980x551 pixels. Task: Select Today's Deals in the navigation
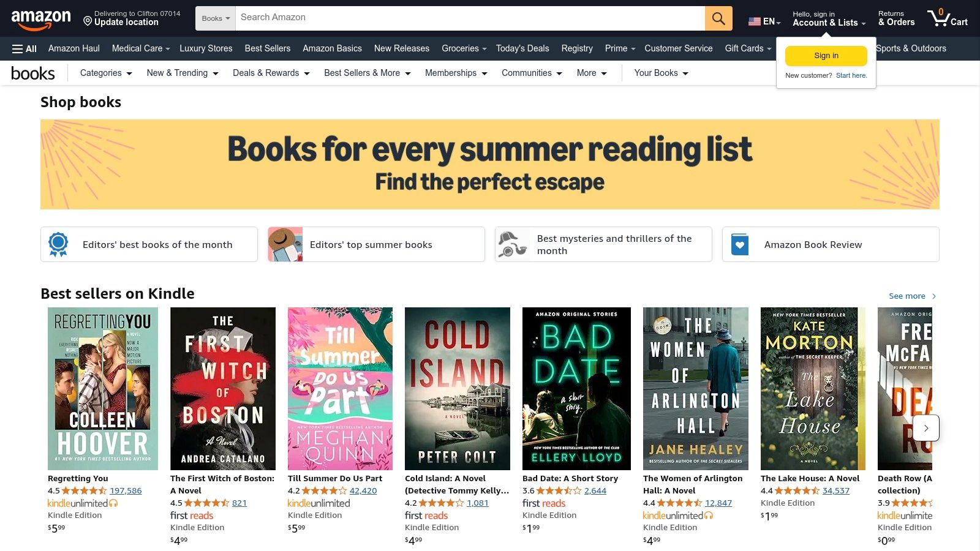pos(522,48)
